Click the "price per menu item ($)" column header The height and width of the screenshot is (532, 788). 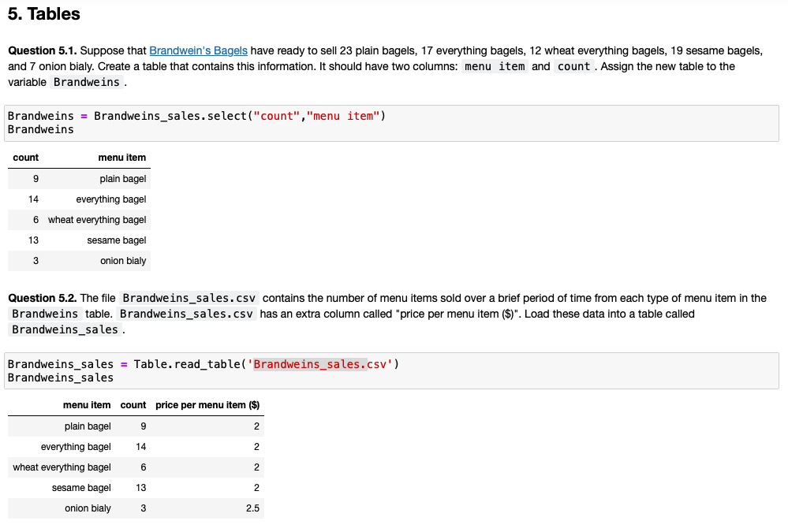(207, 405)
